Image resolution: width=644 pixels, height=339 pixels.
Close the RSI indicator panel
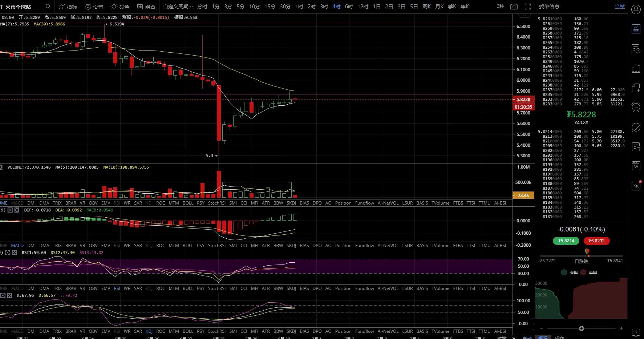coord(15,253)
